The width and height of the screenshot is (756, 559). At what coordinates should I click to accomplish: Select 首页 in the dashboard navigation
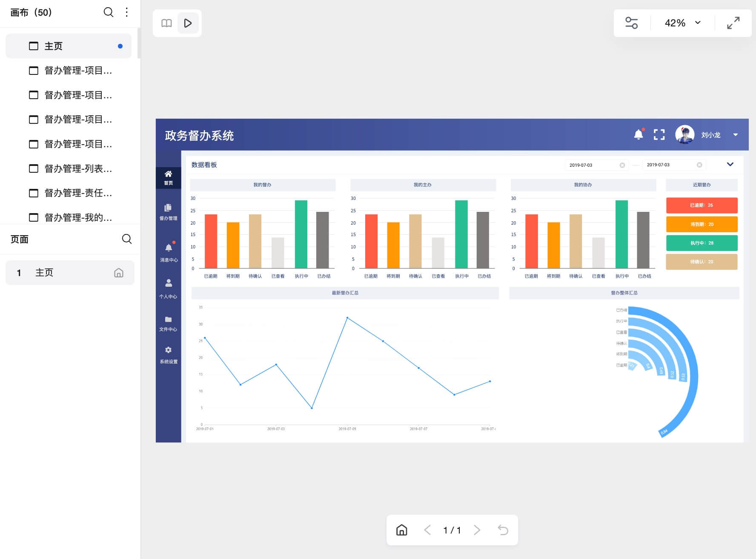pos(169,178)
